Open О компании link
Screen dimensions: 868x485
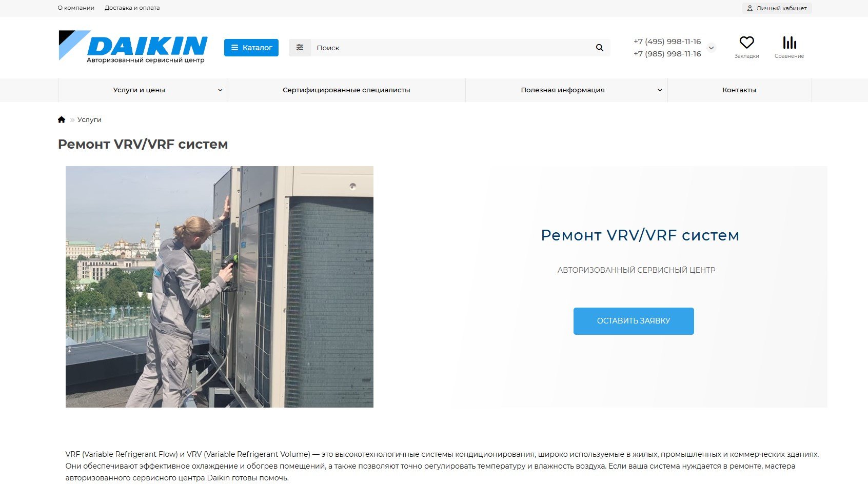pos(76,8)
